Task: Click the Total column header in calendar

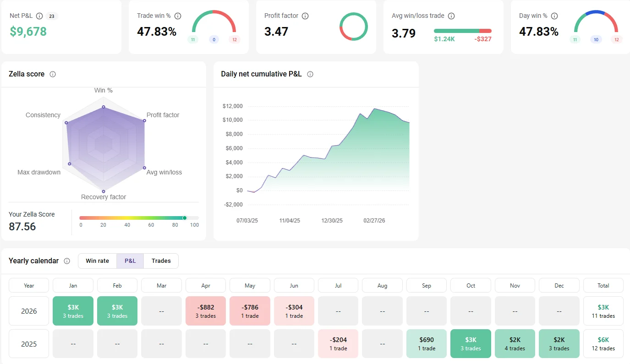Action: 603,285
